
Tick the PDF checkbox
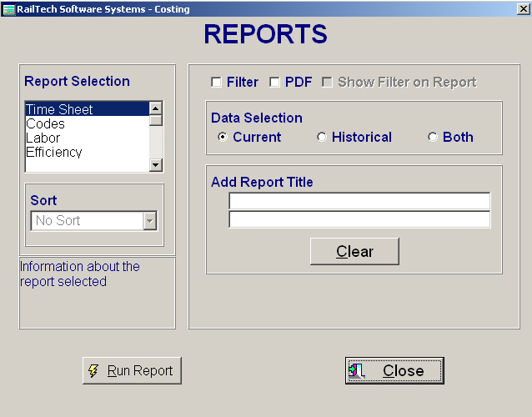[x=274, y=83]
